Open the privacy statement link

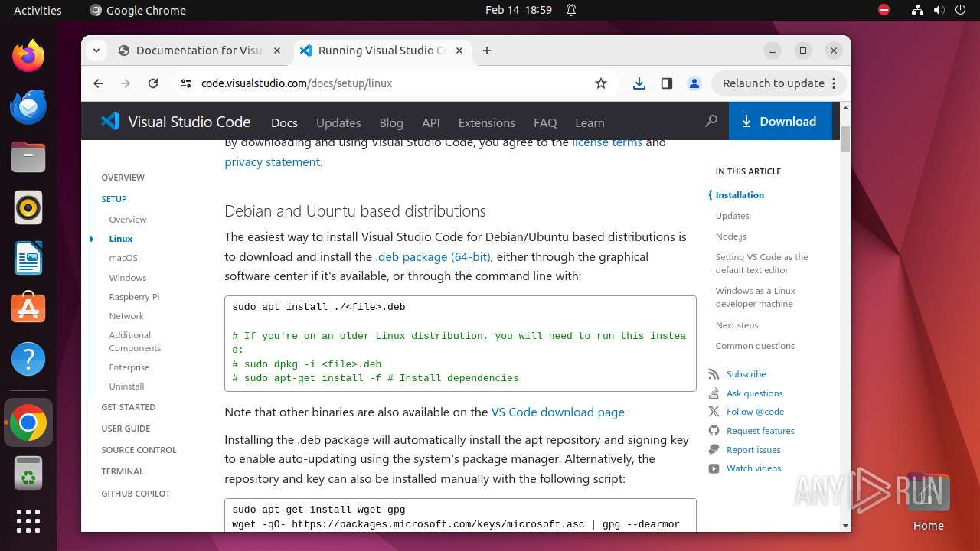click(272, 161)
